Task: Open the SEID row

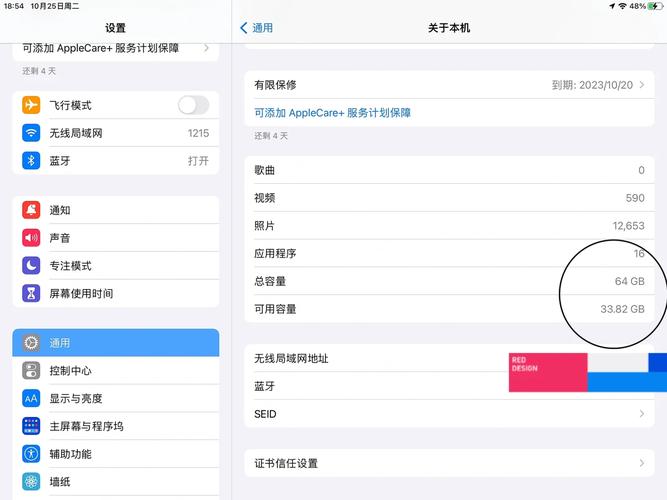Action: coord(449,414)
